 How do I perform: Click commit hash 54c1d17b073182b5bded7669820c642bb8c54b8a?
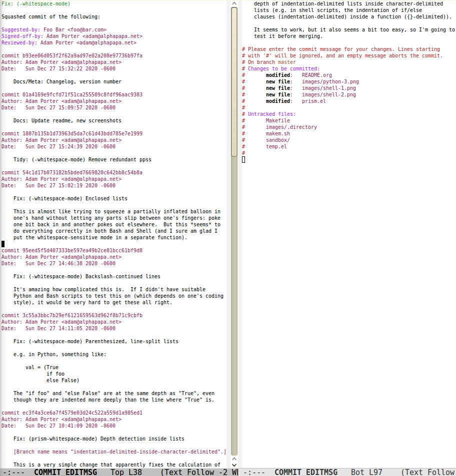coord(82,172)
